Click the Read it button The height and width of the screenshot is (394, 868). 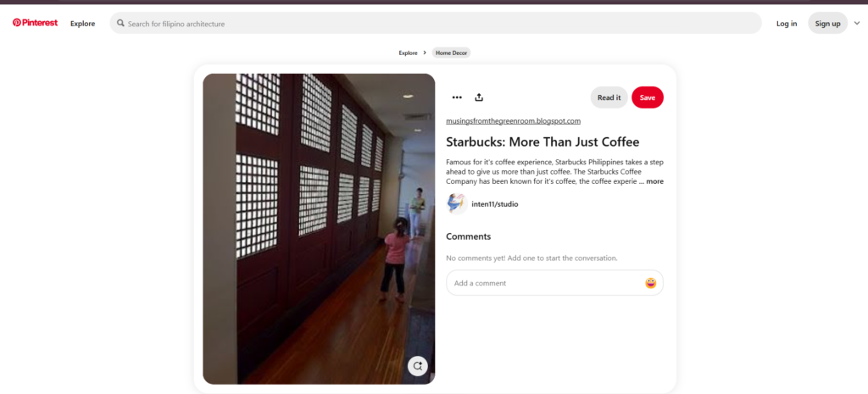click(609, 97)
